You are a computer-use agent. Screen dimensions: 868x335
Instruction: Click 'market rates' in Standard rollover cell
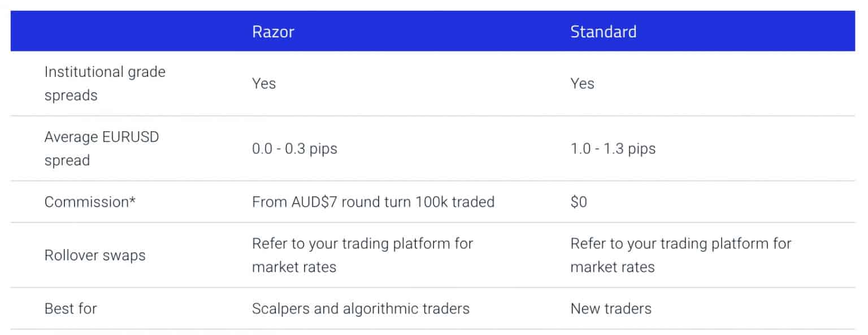[613, 267]
